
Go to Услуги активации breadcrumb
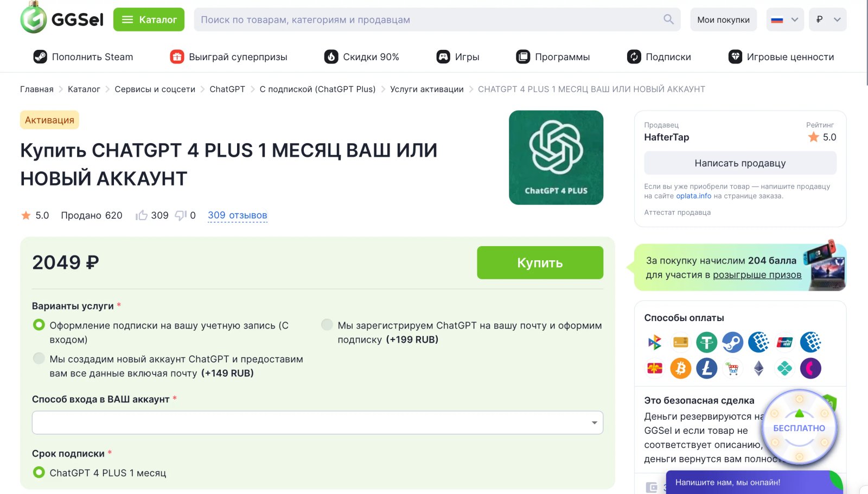click(427, 89)
